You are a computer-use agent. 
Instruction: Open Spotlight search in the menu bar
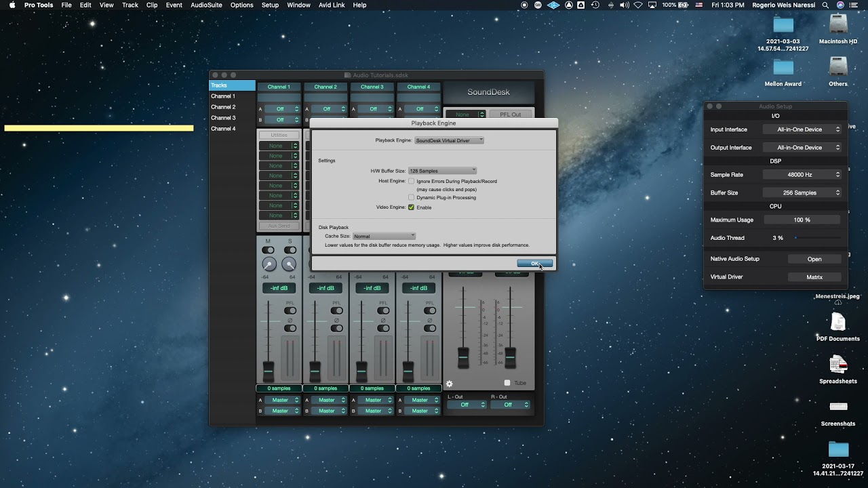tap(825, 5)
